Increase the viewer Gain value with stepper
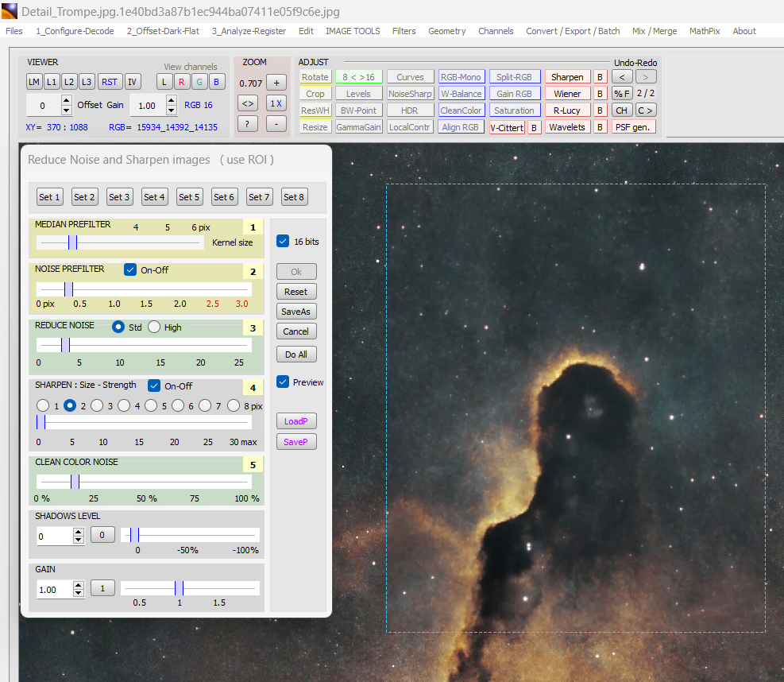This screenshot has height=682, width=784. click(x=171, y=100)
